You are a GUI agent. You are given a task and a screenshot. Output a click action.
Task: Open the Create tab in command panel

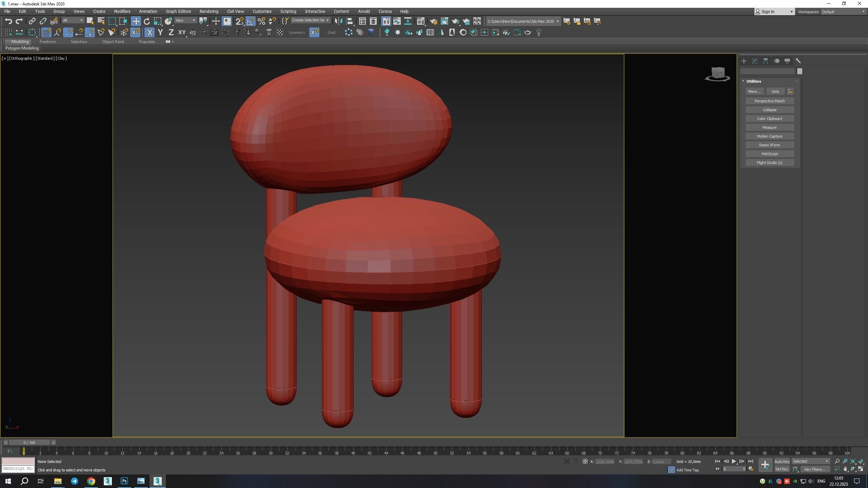(744, 61)
